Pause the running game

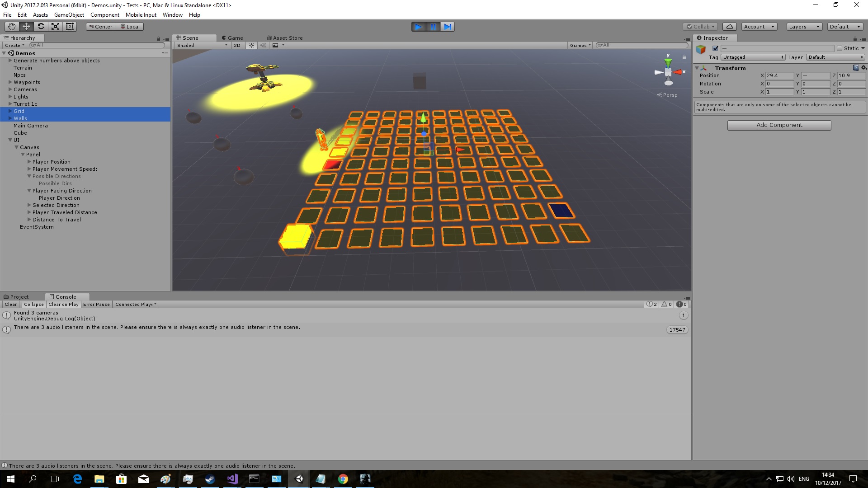coord(433,27)
